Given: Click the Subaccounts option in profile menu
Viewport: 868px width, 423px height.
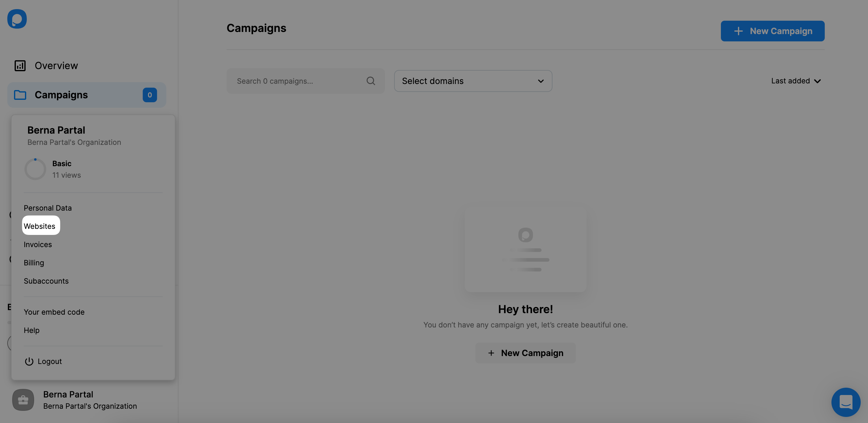Looking at the screenshot, I should pos(46,281).
